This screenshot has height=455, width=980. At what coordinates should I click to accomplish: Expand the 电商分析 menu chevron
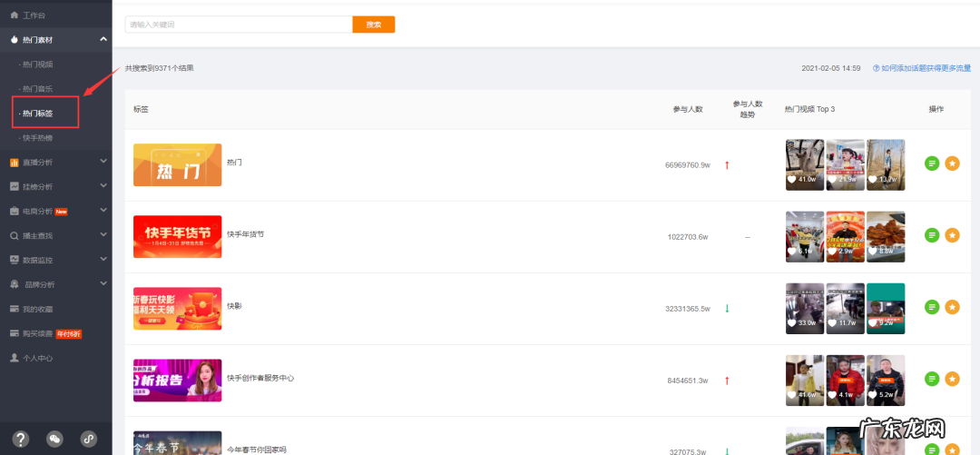click(103, 211)
